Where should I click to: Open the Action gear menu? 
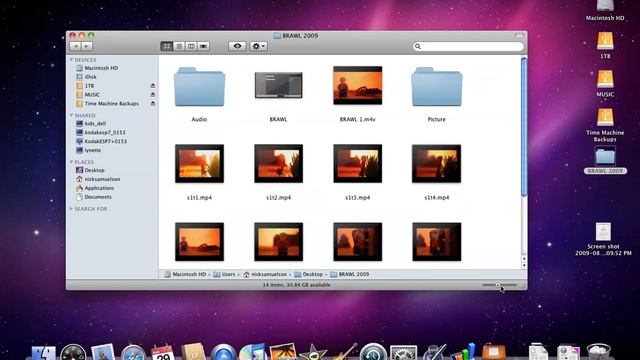tap(259, 46)
